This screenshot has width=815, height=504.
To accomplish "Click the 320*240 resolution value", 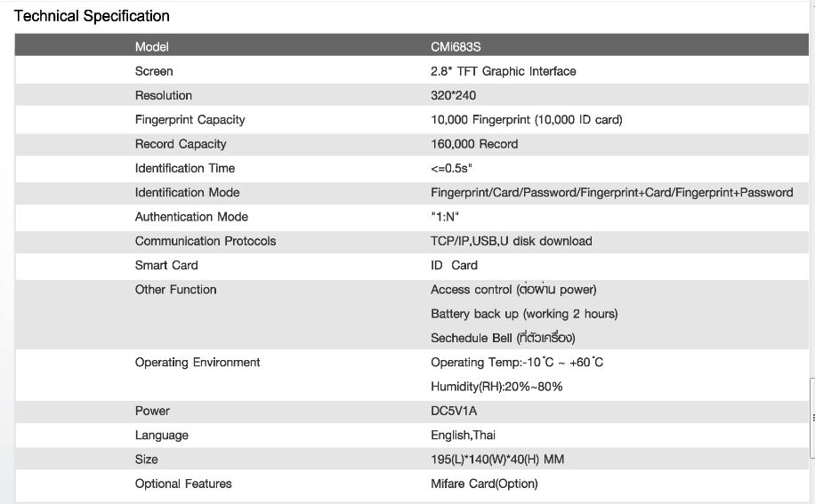I will (453, 95).
